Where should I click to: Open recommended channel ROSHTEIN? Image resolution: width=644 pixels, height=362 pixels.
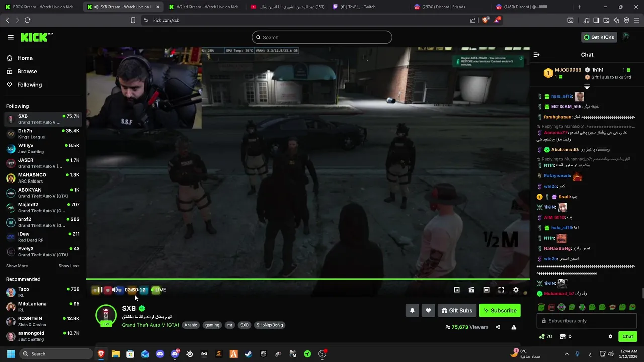[43, 321]
